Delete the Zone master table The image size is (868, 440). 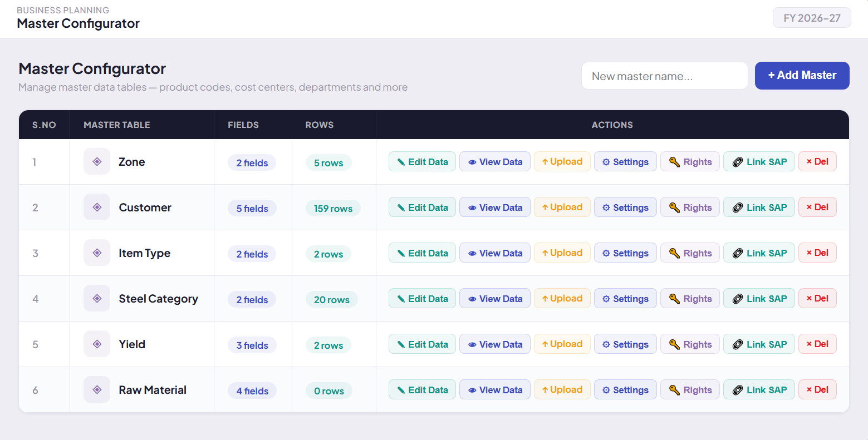817,162
